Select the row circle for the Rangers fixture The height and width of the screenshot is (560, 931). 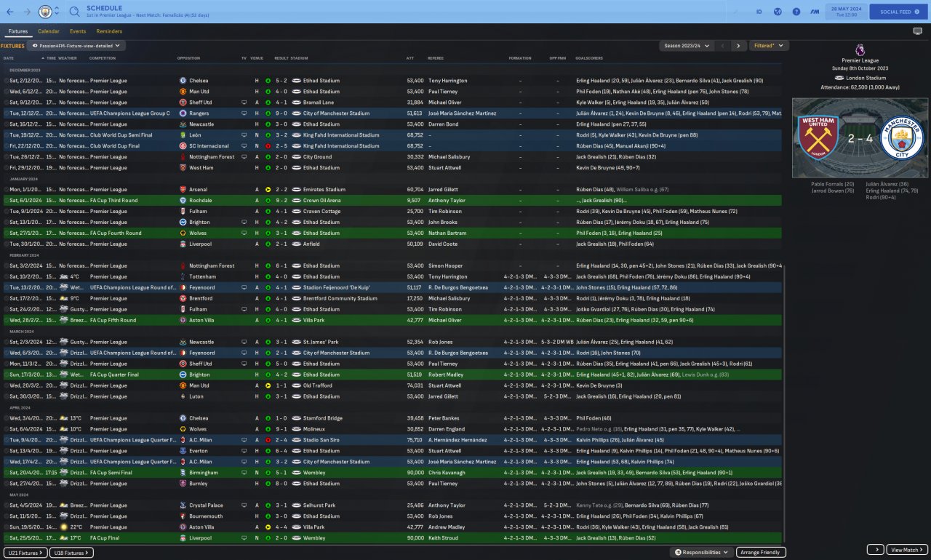6,113
